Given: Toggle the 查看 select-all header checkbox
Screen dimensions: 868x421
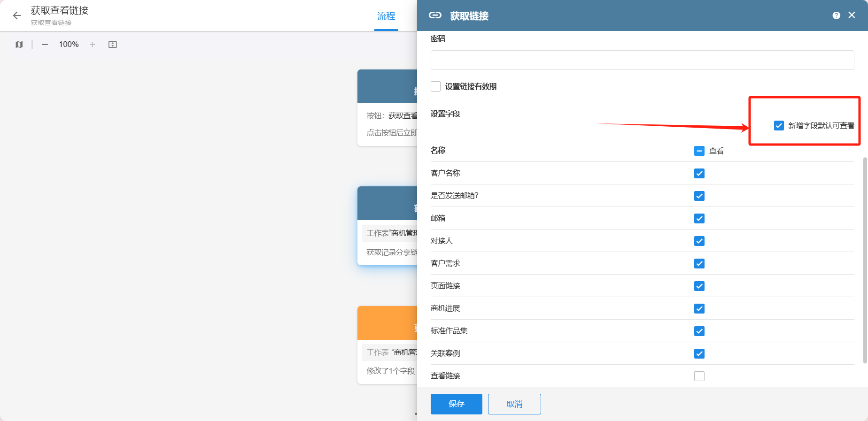Looking at the screenshot, I should 699,151.
